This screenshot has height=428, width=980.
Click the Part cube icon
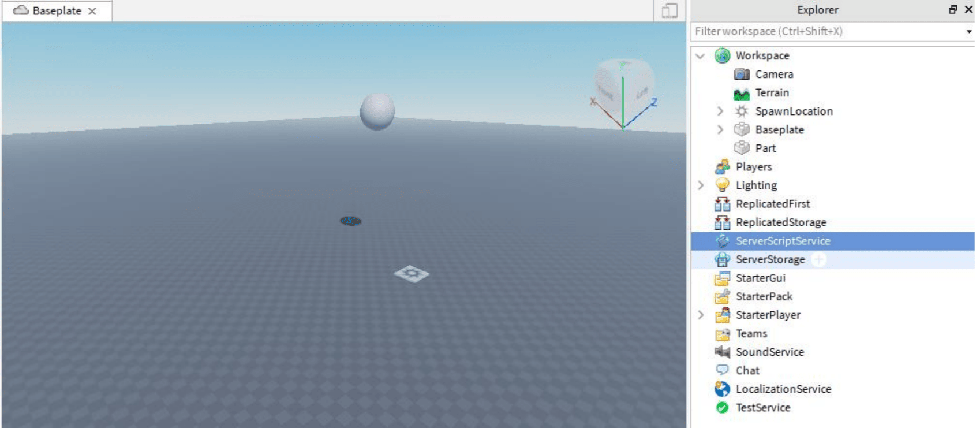[742, 148]
